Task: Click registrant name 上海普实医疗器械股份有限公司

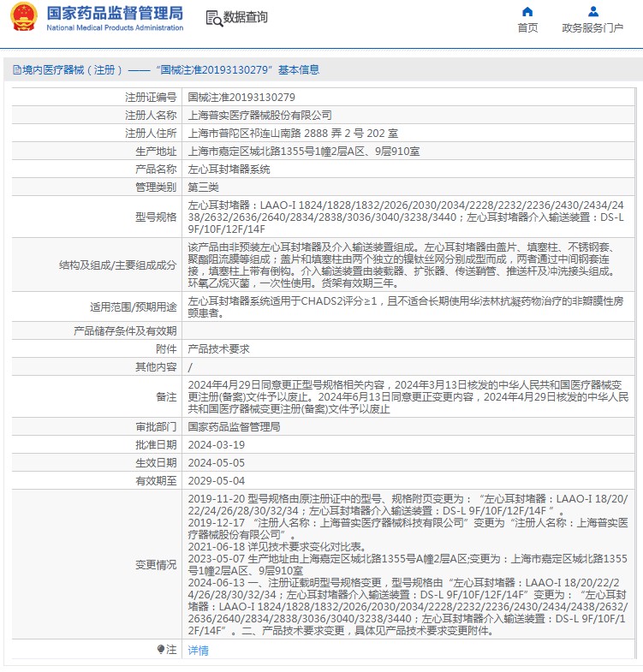Action: (x=259, y=116)
